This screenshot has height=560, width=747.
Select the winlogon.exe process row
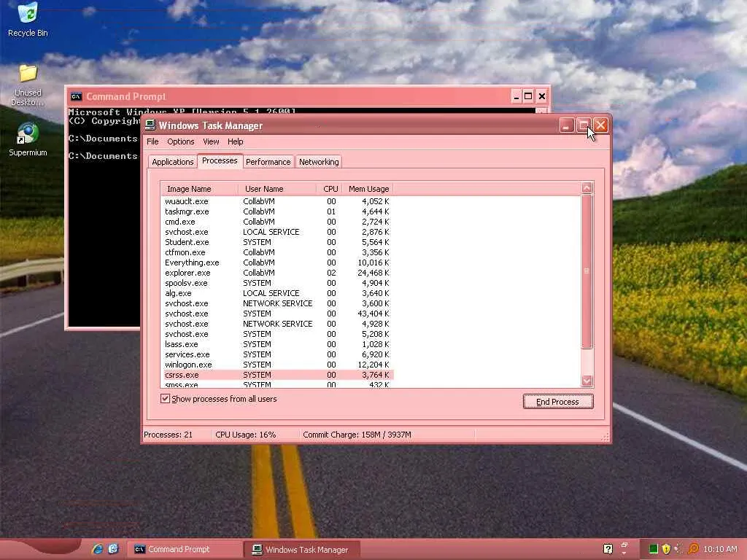[277, 365]
